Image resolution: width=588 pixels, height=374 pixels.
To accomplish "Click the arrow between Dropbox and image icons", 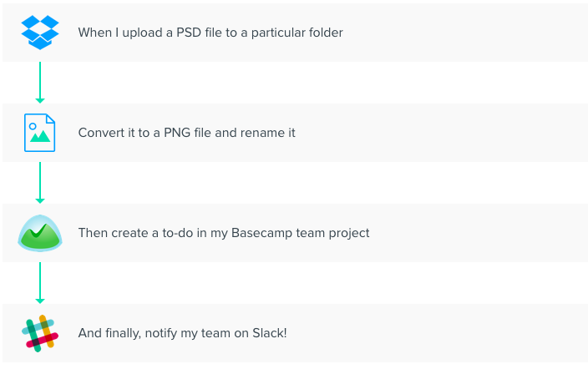I will [40, 82].
